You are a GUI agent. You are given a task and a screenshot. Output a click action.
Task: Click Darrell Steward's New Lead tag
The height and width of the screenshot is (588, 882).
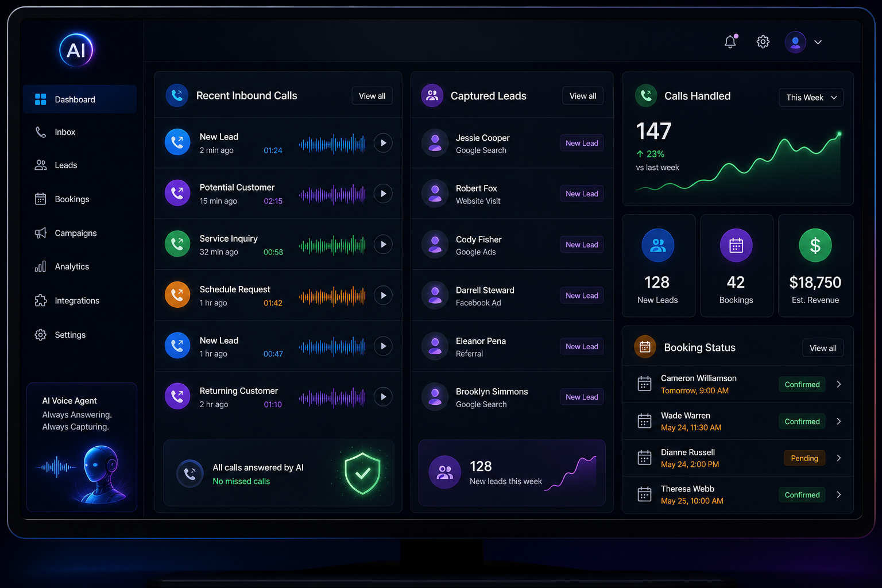[x=582, y=296]
